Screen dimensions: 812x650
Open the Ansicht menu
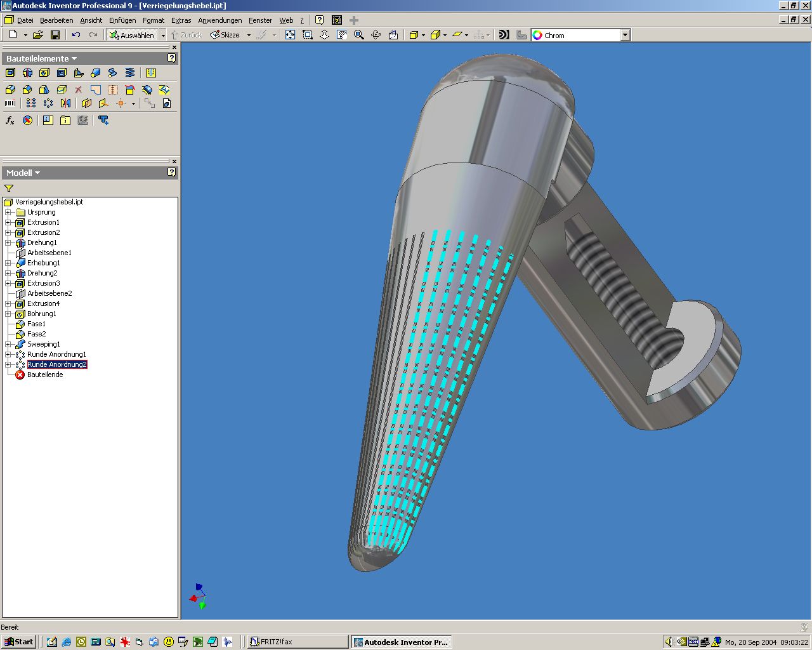[91, 20]
